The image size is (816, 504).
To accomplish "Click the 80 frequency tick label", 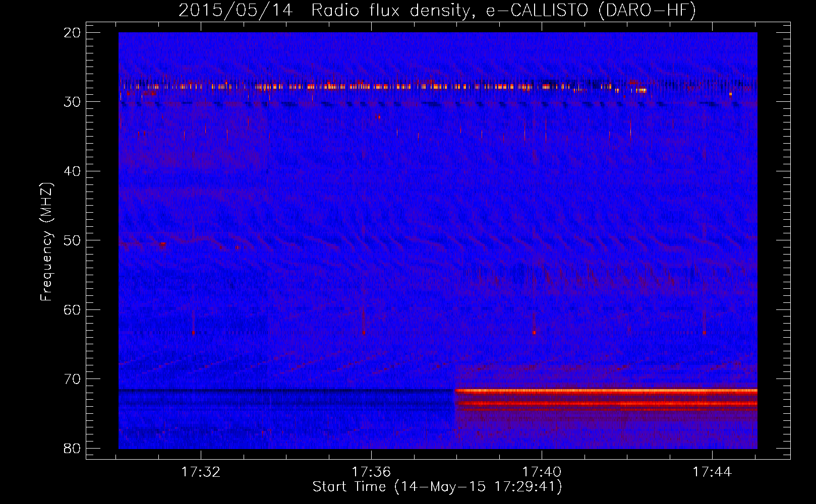I will pyautogui.click(x=73, y=448).
